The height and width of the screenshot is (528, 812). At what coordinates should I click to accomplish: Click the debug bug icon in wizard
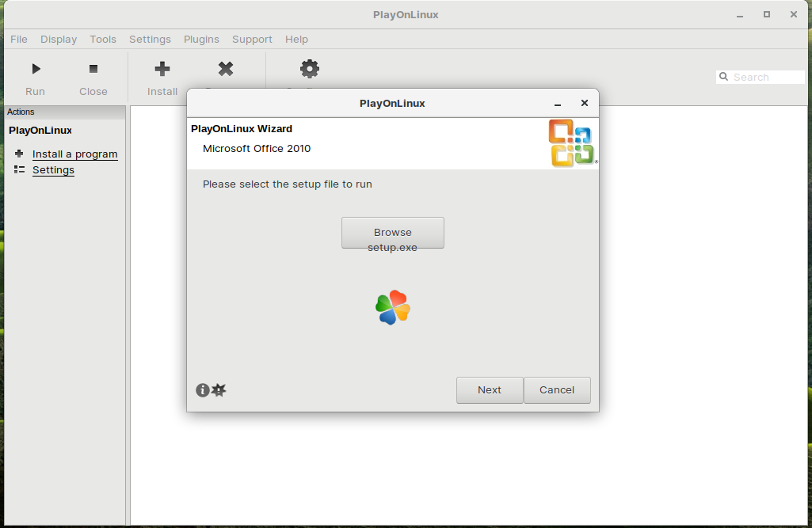219,390
